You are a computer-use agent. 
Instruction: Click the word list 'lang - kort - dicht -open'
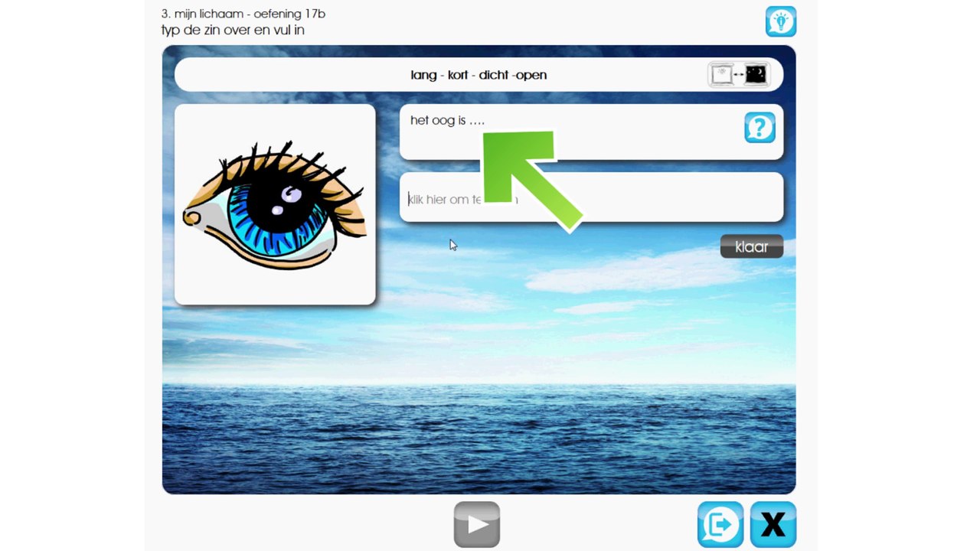coord(479,75)
